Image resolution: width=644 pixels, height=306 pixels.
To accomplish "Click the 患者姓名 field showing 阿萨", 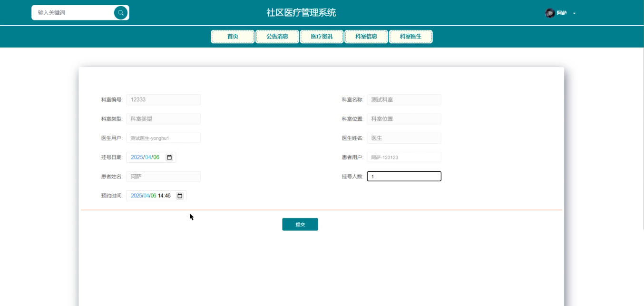I will pyautogui.click(x=163, y=176).
